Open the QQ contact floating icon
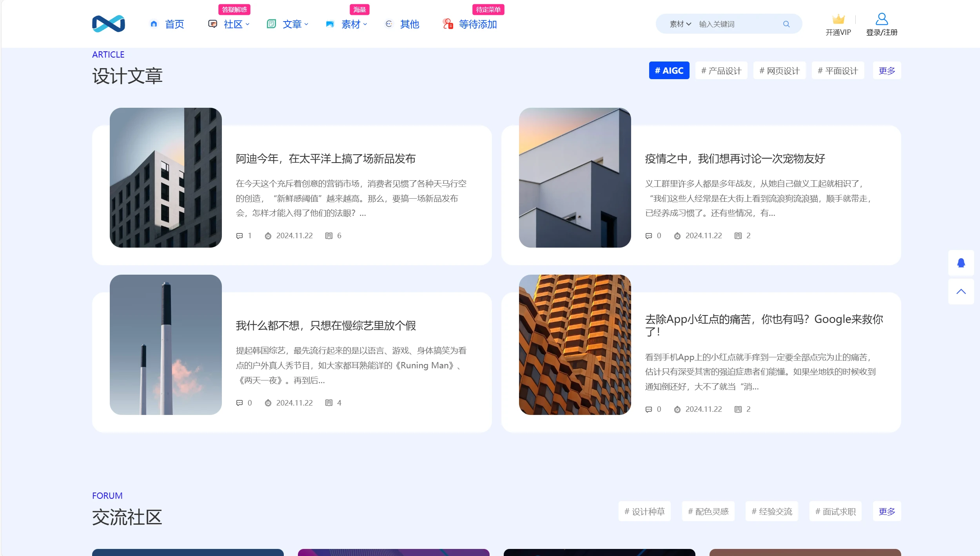This screenshot has height=556, width=980. tap(961, 263)
